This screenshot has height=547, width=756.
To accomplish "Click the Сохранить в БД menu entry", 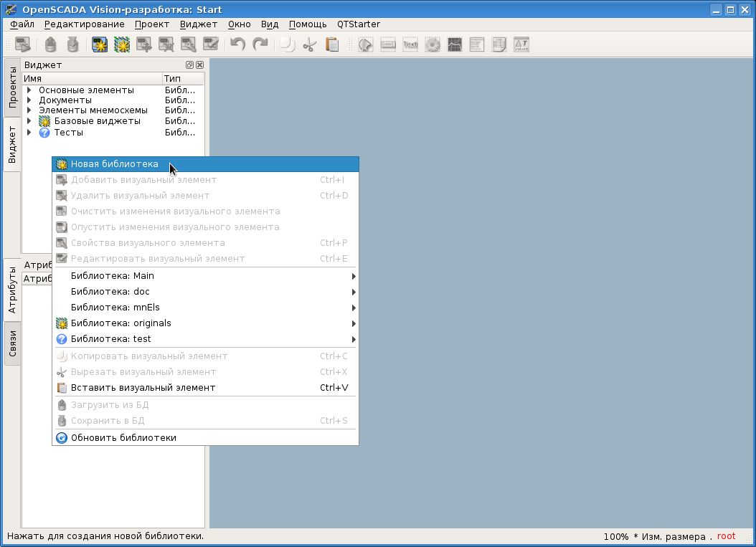I will pos(205,421).
